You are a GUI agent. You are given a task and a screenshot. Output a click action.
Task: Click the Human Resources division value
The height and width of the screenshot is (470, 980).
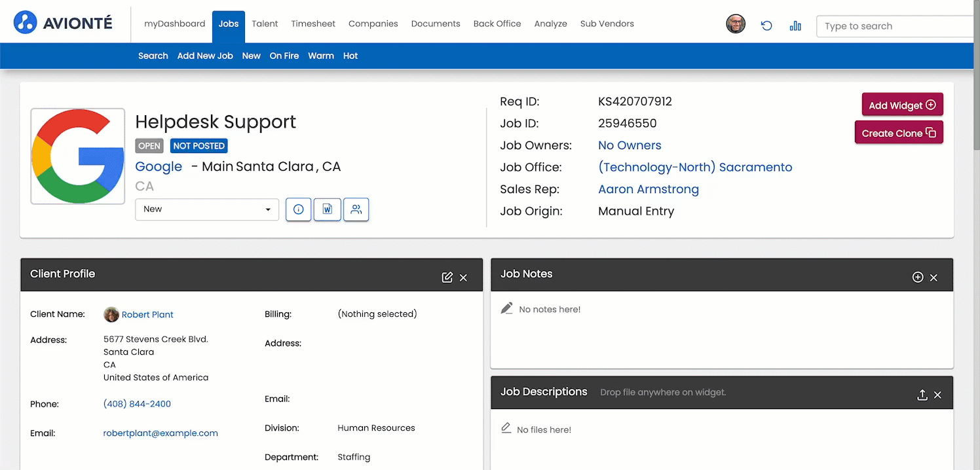pos(376,428)
